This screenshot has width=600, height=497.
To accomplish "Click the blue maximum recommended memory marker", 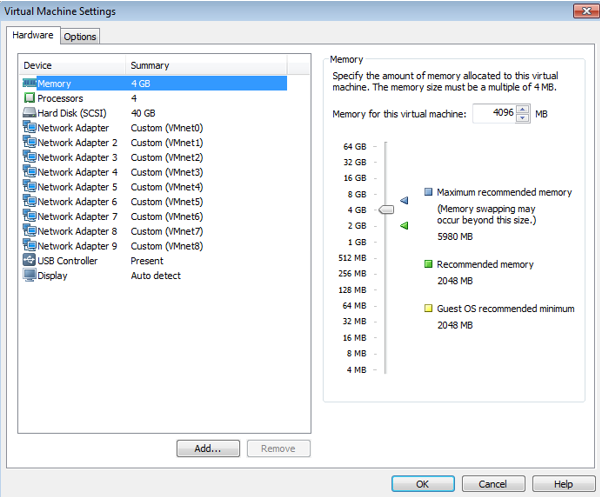I will point(405,200).
